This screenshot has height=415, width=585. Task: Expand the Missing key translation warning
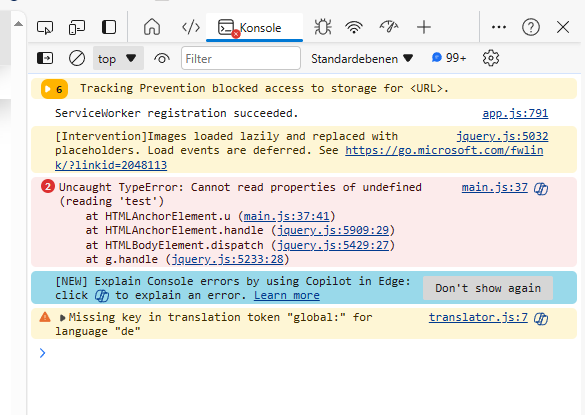(62, 318)
